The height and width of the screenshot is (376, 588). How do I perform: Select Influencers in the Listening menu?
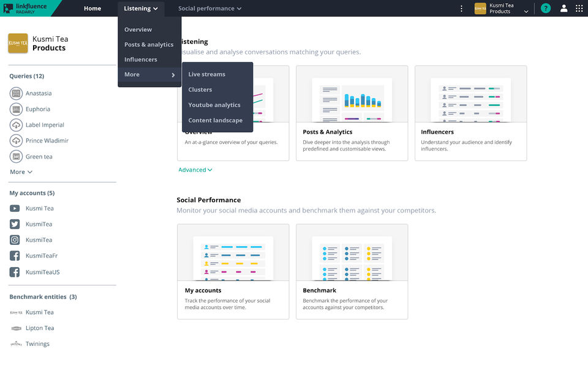click(x=141, y=59)
